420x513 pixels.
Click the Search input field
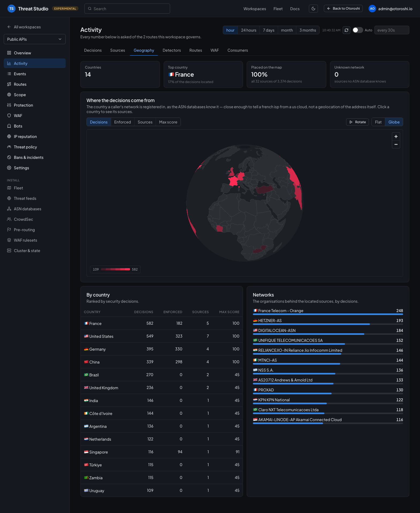[127, 9]
